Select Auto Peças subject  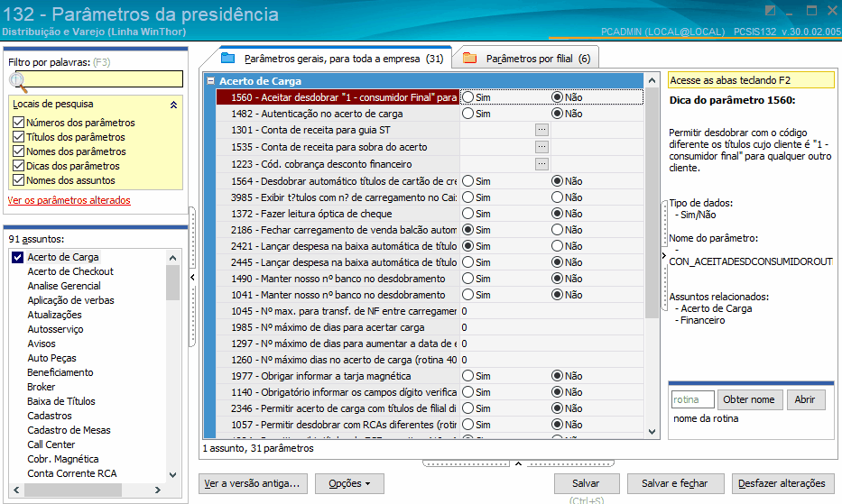52,358
